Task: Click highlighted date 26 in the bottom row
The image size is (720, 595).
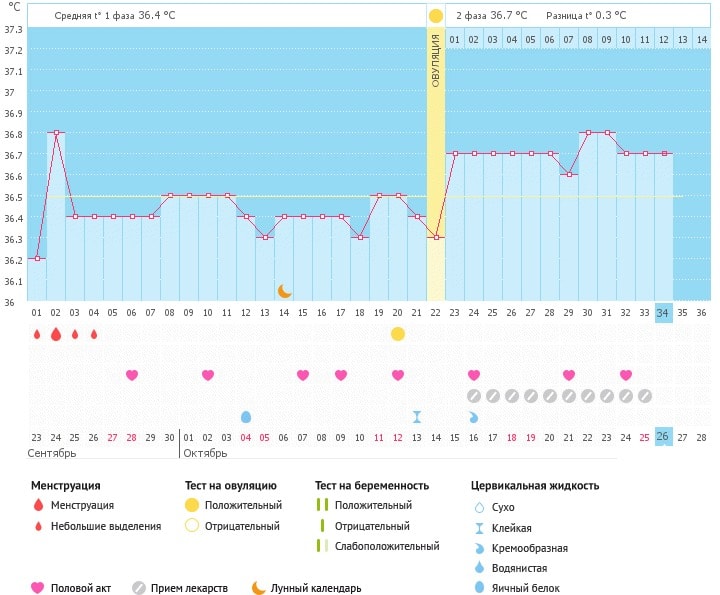Action: click(x=664, y=437)
